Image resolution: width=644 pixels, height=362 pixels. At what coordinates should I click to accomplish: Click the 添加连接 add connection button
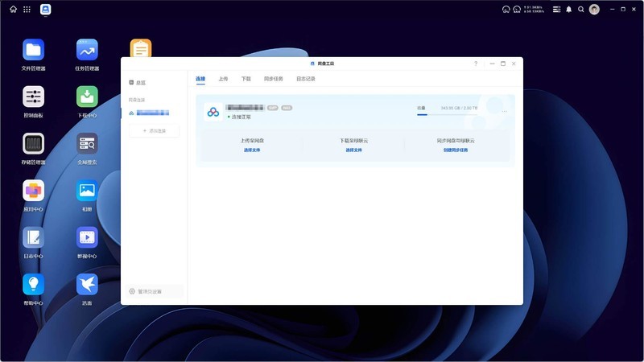(x=154, y=131)
